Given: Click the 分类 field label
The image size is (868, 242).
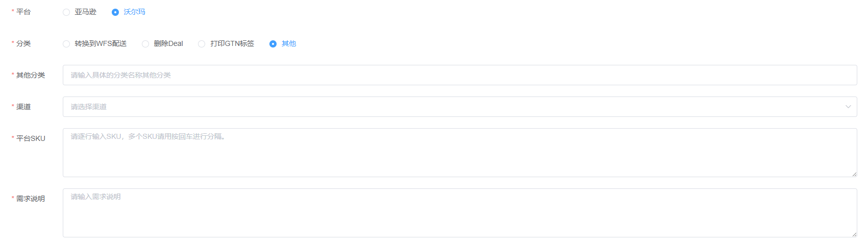Looking at the screenshot, I should click(x=23, y=43).
